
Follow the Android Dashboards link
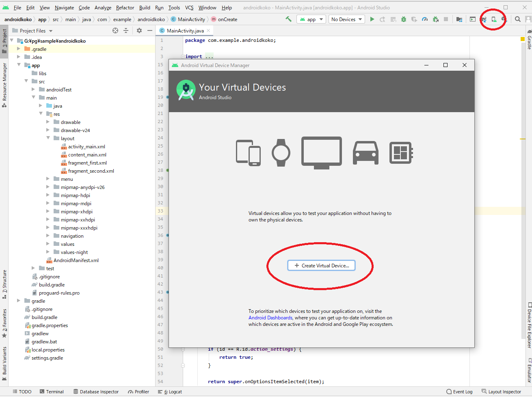[x=270, y=318]
